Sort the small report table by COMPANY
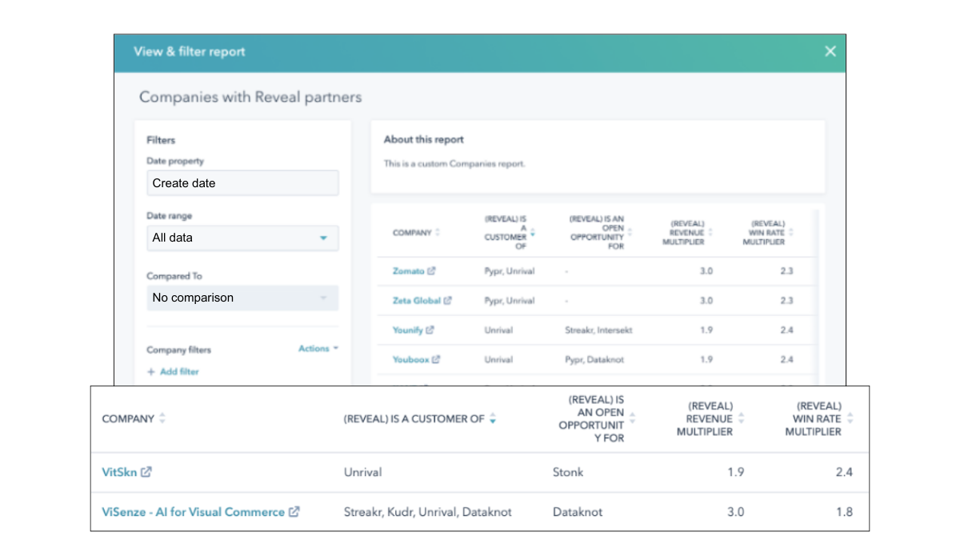This screenshot has height=560, width=960. click(438, 233)
